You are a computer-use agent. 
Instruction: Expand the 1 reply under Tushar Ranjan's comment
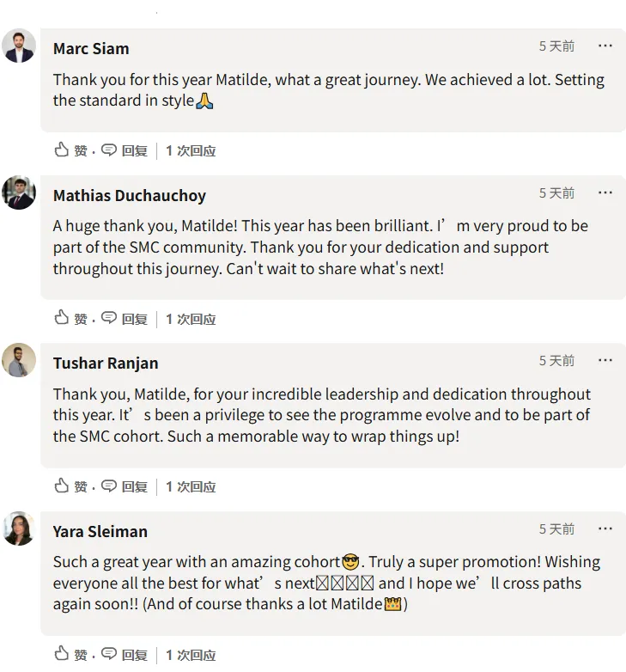point(191,487)
